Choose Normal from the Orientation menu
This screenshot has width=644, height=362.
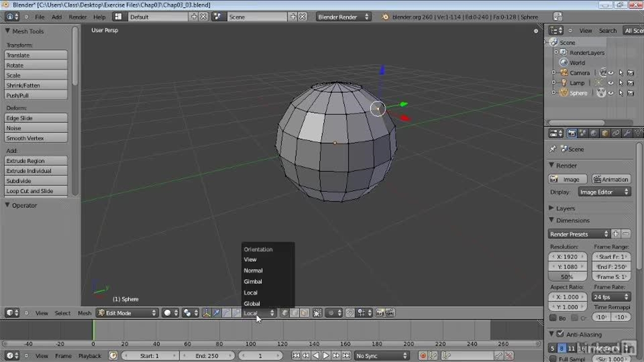(x=253, y=270)
